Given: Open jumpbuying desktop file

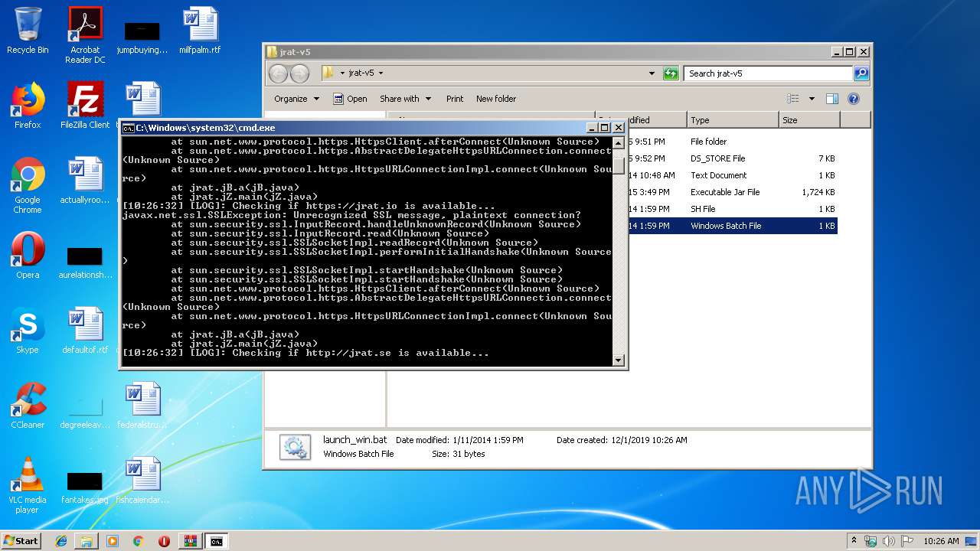Looking at the screenshot, I should point(142,37).
